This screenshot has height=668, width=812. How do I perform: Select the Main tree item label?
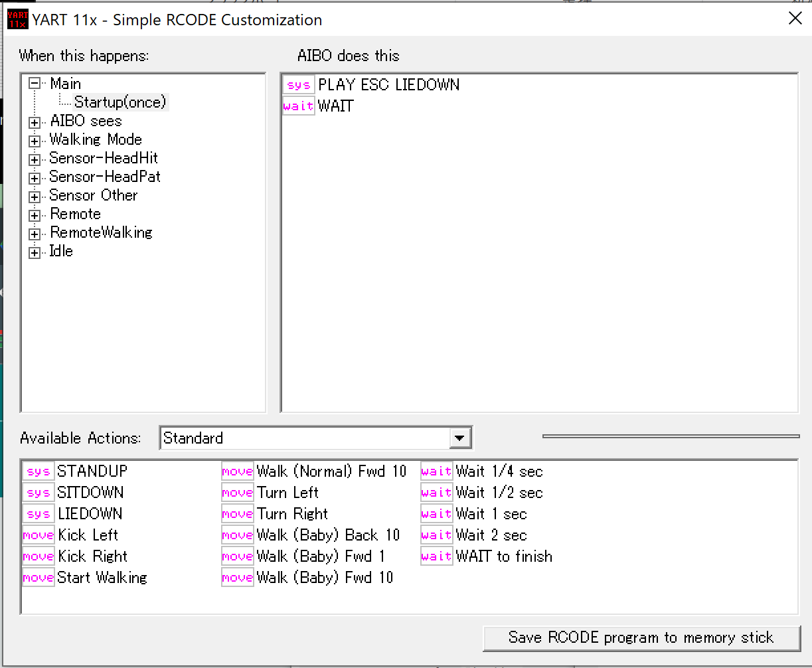click(66, 84)
